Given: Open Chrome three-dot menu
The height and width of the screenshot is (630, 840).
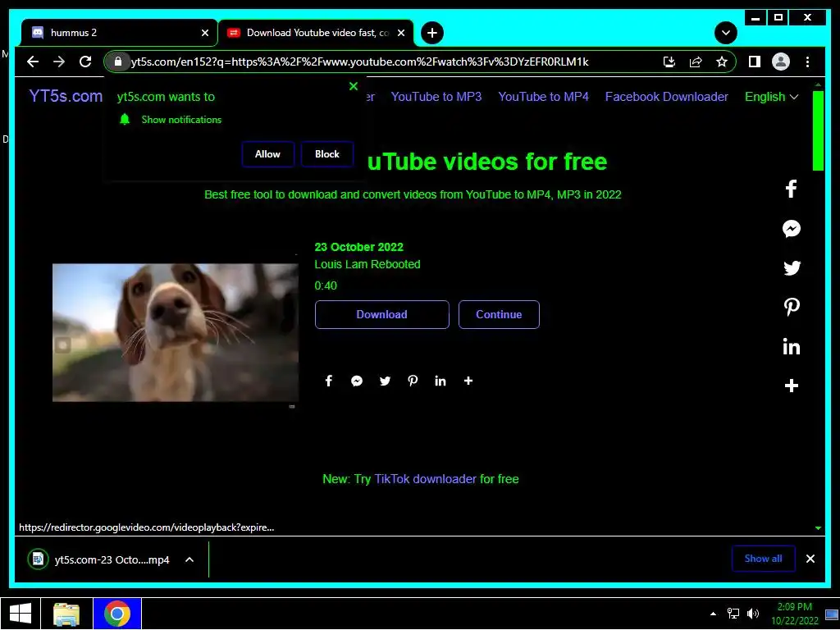Looking at the screenshot, I should tap(807, 62).
